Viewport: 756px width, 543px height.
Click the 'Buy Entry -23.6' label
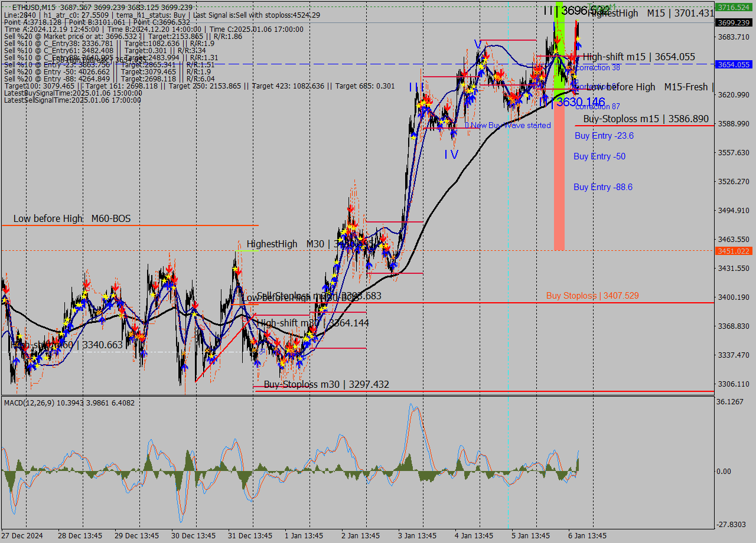pos(604,136)
